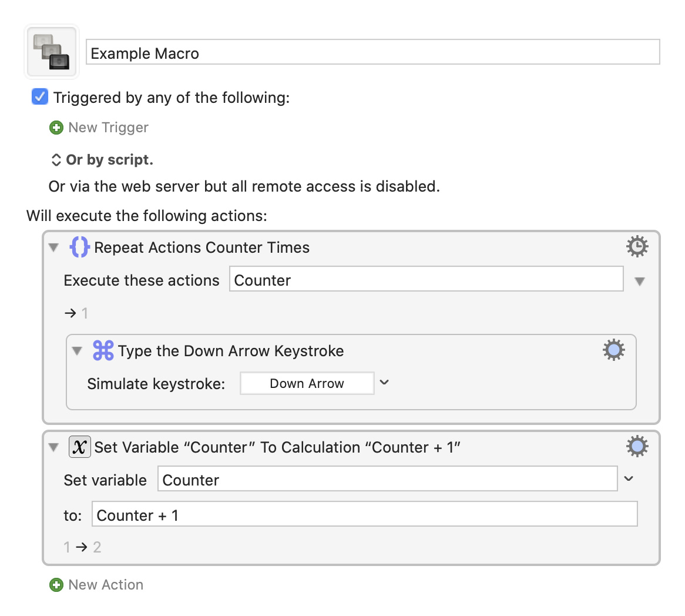Click the Execute these actions Counter field
The height and width of the screenshot is (616, 685).
coord(426,279)
